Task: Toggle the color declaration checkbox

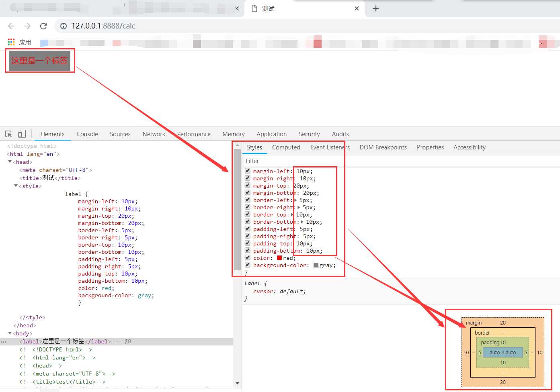Action: 248,257
